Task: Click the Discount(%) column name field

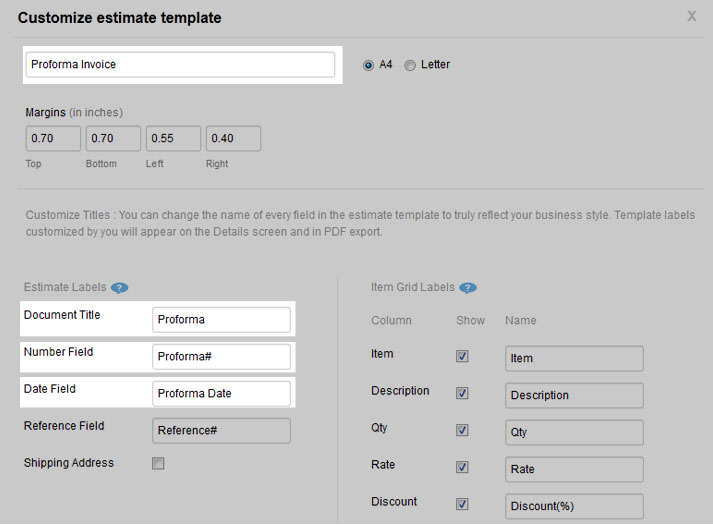Action: tap(574, 506)
